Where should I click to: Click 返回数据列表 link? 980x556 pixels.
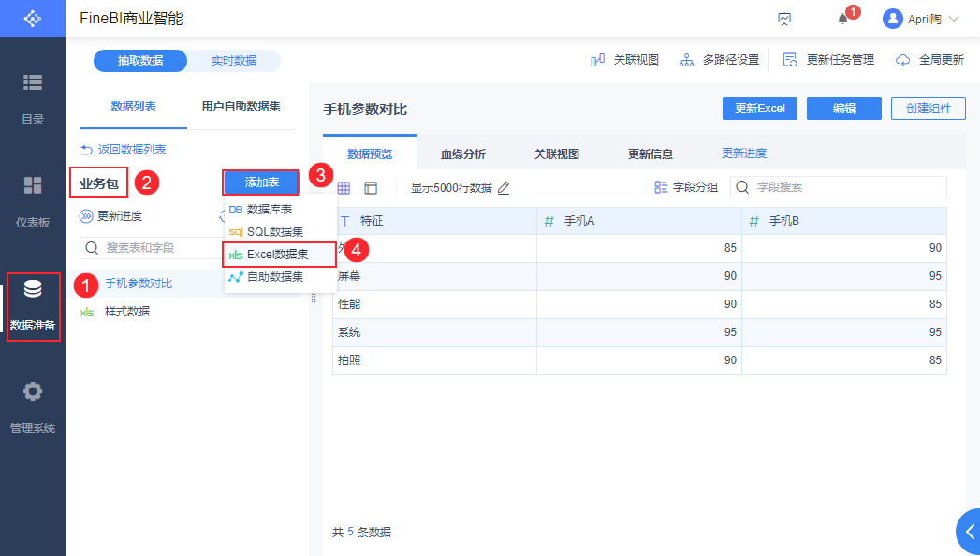coord(124,150)
